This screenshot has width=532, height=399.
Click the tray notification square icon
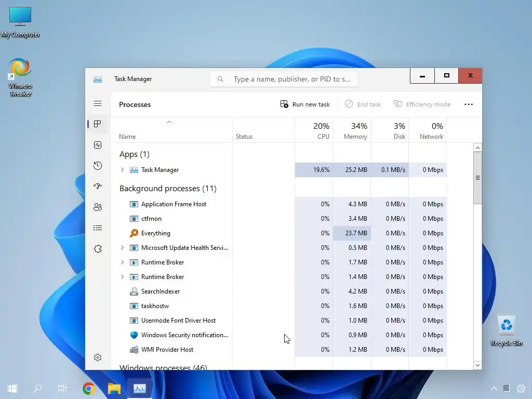[506, 389]
